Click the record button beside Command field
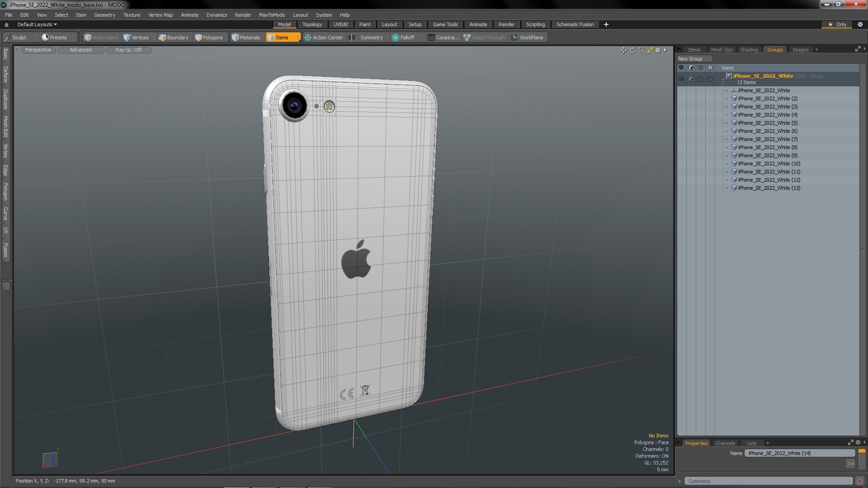The image size is (868, 488). pos(860,481)
